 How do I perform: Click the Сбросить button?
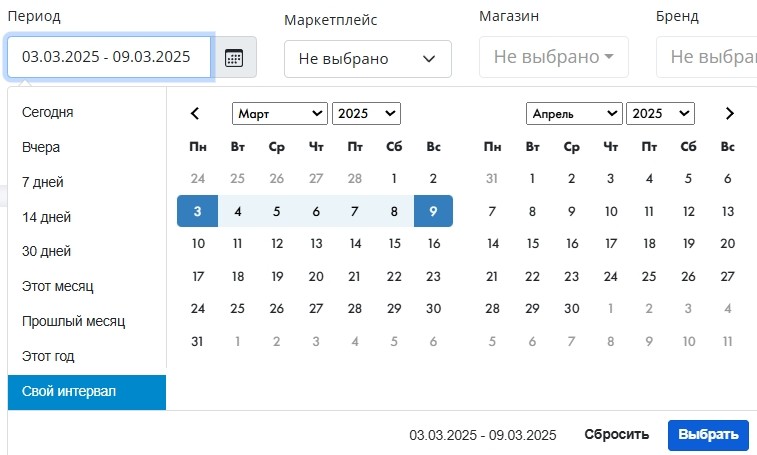point(616,434)
